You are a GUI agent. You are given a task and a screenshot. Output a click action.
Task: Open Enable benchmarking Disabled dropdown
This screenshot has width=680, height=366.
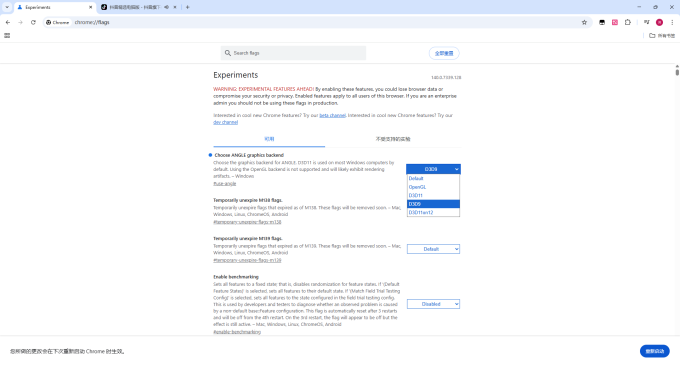click(433, 304)
